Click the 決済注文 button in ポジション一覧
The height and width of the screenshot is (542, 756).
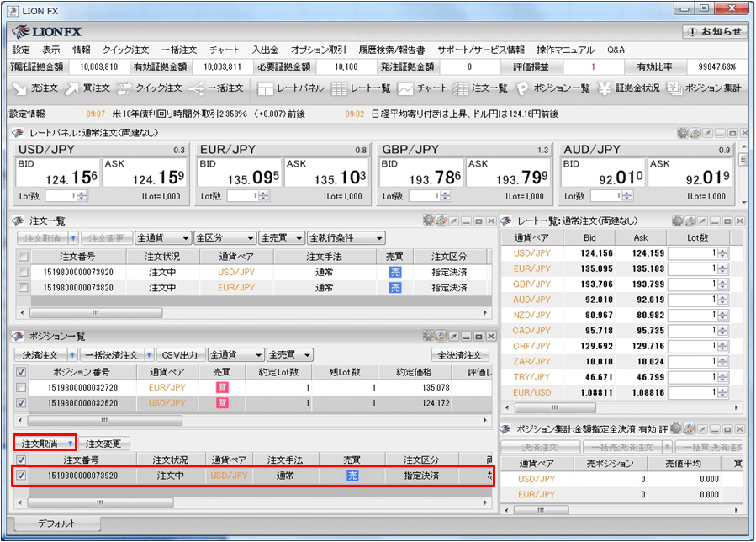40,355
